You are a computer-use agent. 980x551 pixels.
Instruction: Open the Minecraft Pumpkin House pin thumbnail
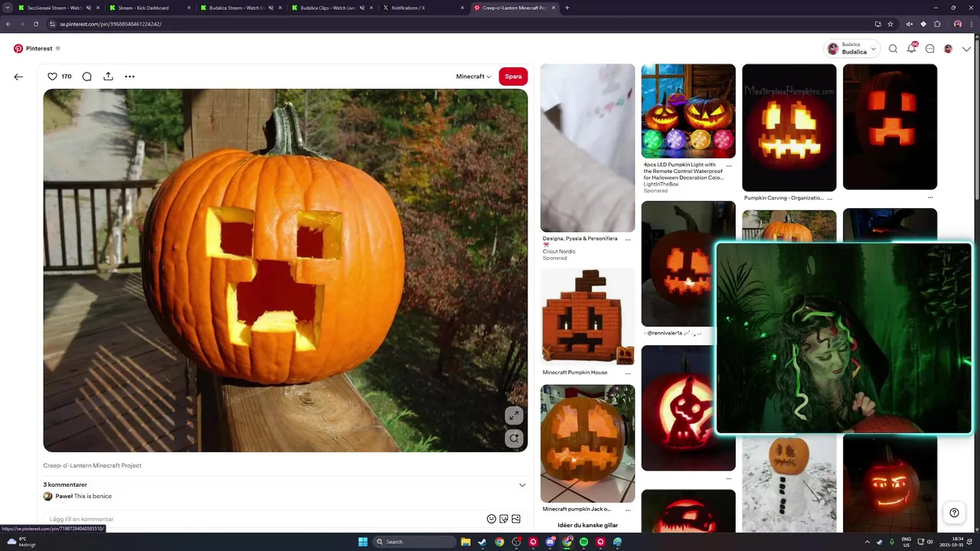coord(588,317)
